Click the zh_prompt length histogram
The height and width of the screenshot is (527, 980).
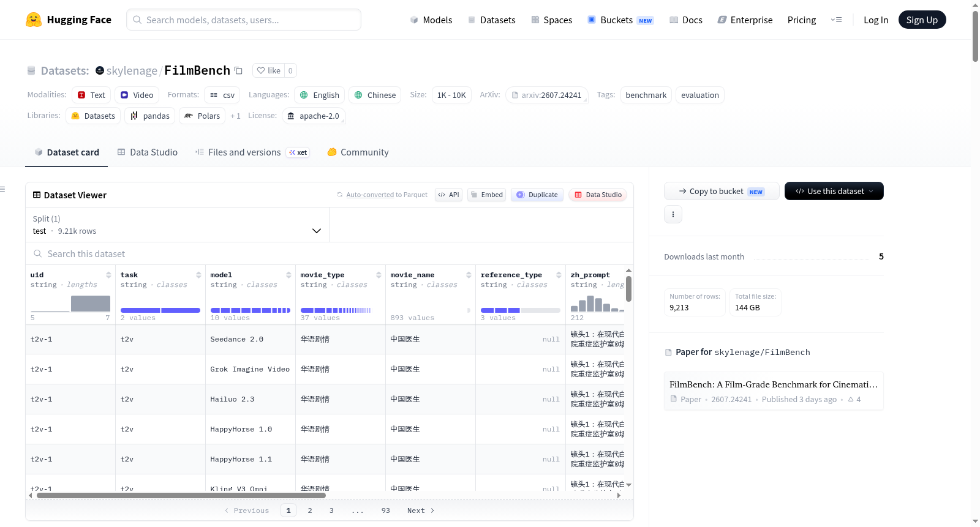597,304
